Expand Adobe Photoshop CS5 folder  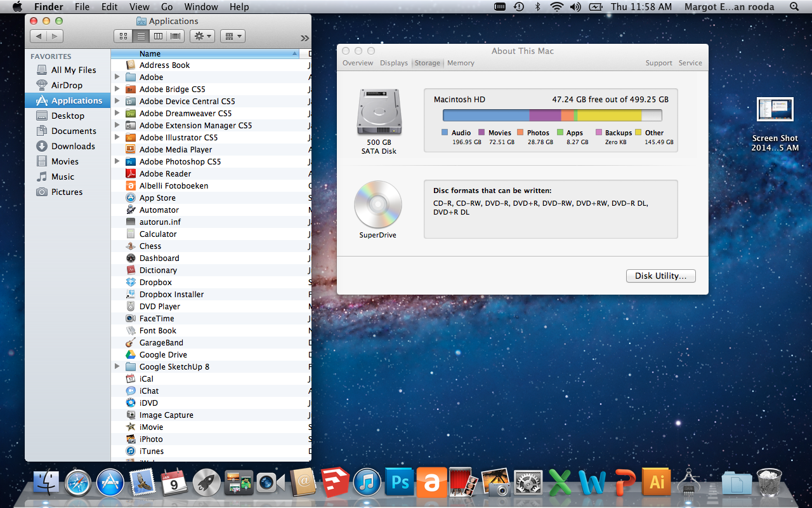pyautogui.click(x=117, y=161)
